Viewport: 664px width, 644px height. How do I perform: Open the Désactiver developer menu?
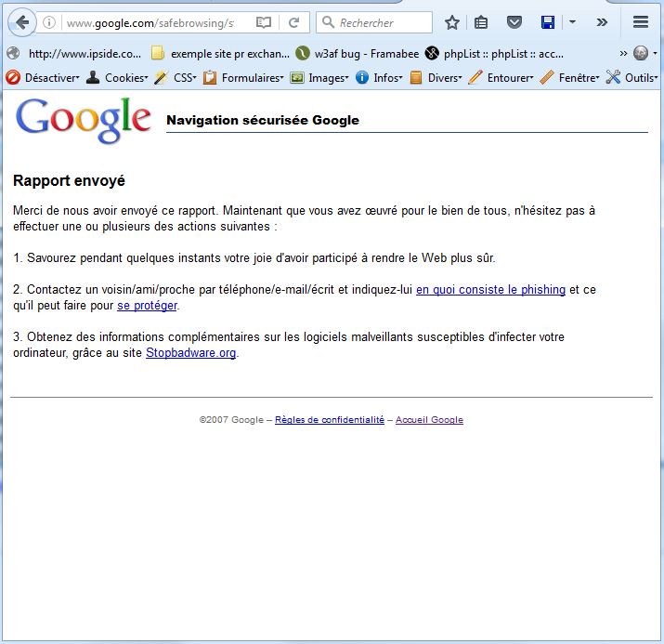click(43, 78)
